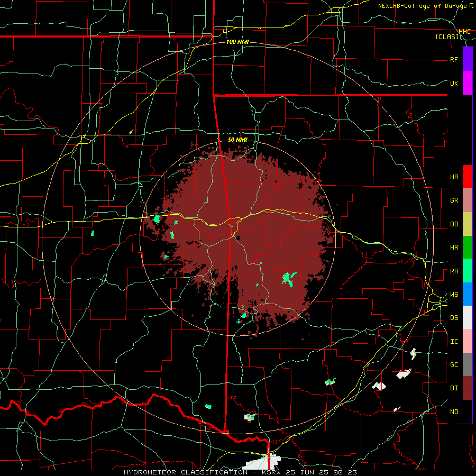Click the IC legend label
This screenshot has height=476, width=476.
pyautogui.click(x=454, y=342)
